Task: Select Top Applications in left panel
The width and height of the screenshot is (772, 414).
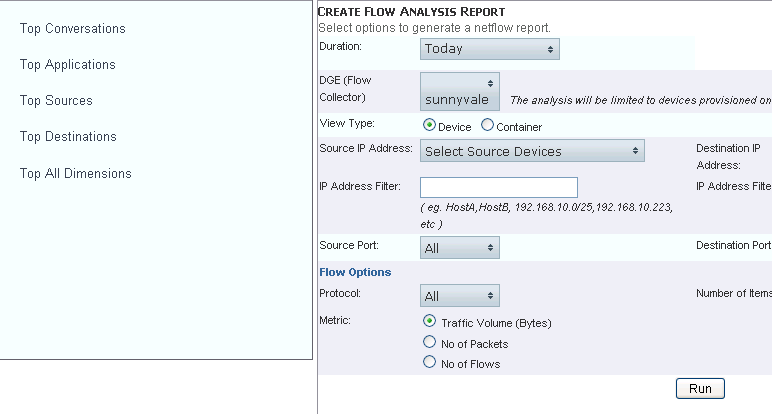Action: pyautogui.click(x=68, y=65)
